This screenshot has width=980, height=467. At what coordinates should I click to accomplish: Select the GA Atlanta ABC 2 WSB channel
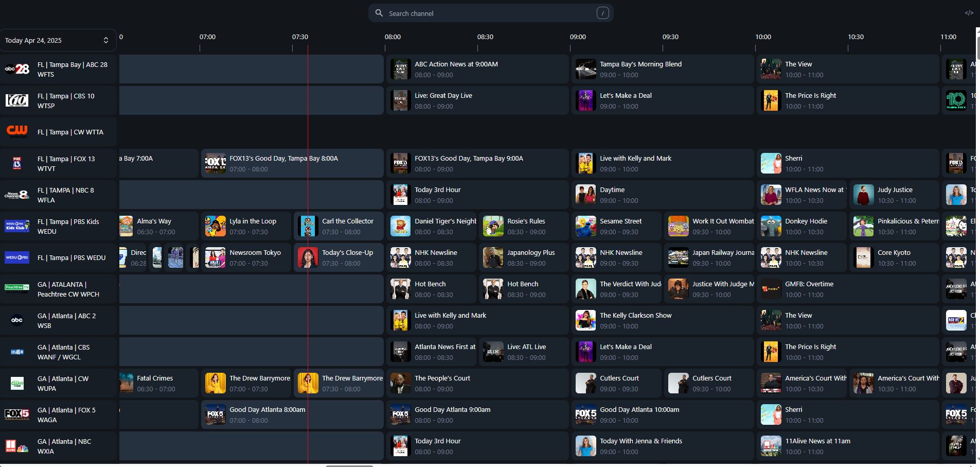click(x=66, y=320)
